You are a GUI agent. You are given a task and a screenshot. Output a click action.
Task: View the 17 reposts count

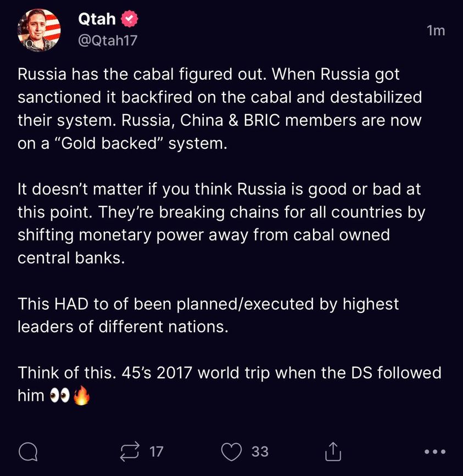tap(157, 452)
